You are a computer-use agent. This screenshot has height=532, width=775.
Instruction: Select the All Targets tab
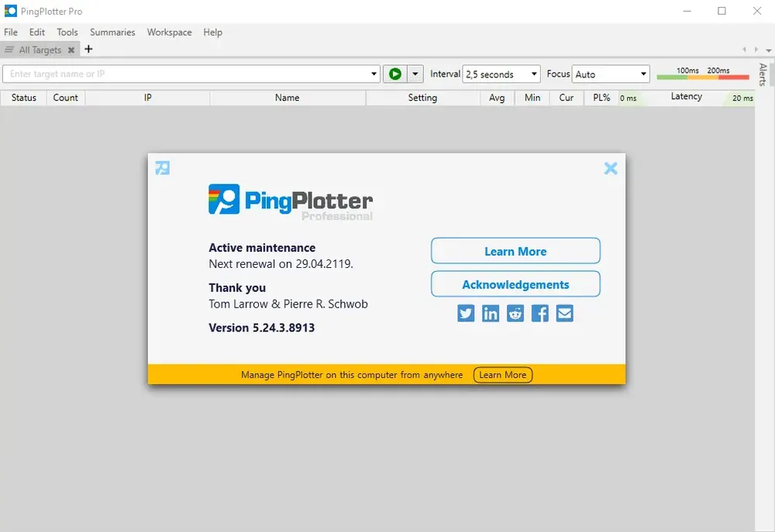(x=40, y=50)
